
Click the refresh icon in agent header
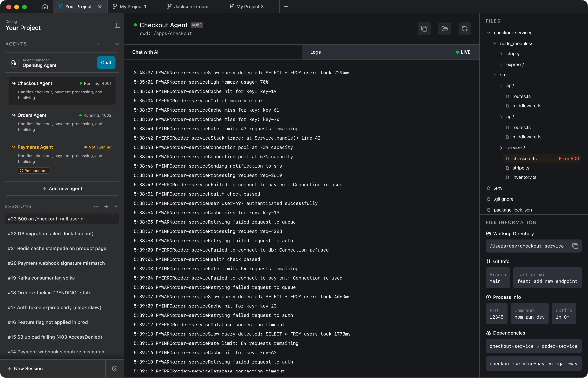tap(465, 29)
